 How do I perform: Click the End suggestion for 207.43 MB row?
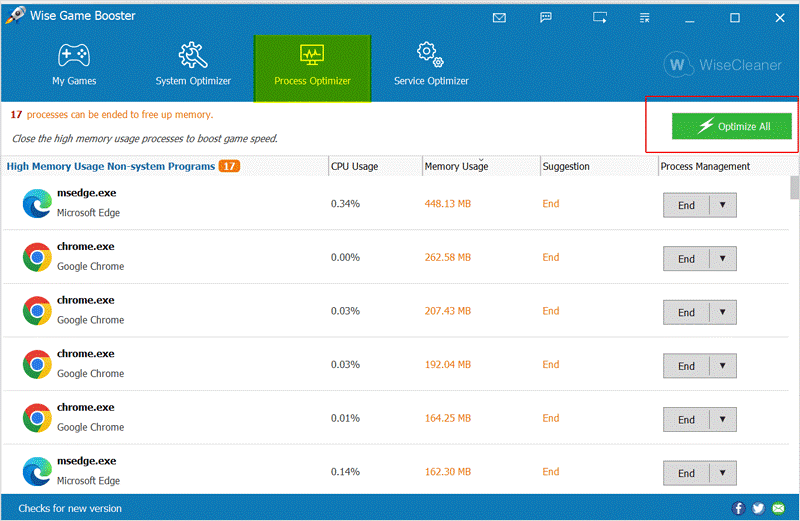(551, 311)
